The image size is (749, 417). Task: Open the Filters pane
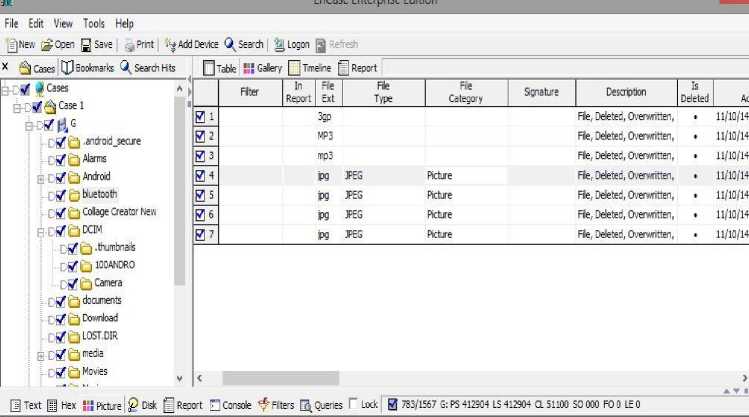point(264,405)
